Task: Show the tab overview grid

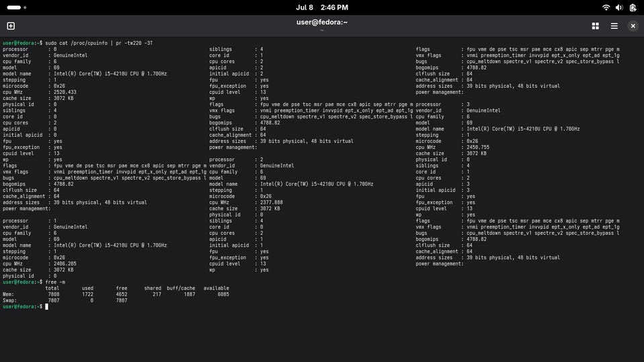Action: pos(595,26)
